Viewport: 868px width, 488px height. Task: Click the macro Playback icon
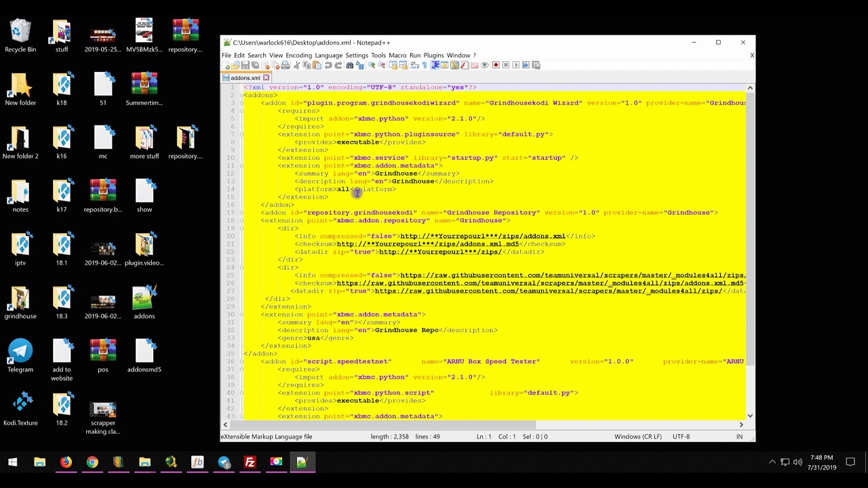516,65
